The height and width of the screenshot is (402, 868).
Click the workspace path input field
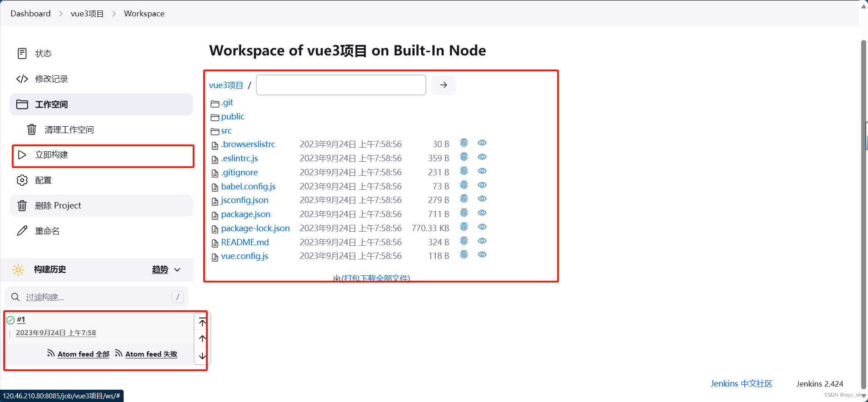pyautogui.click(x=341, y=85)
